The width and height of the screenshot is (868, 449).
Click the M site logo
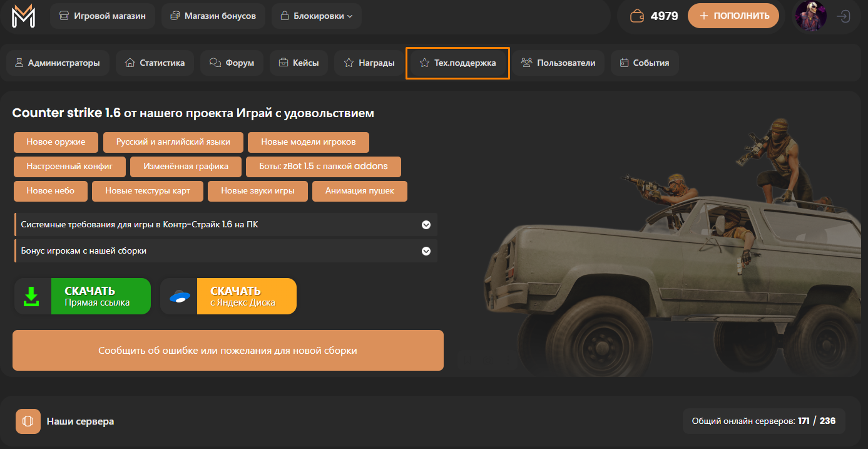23,16
